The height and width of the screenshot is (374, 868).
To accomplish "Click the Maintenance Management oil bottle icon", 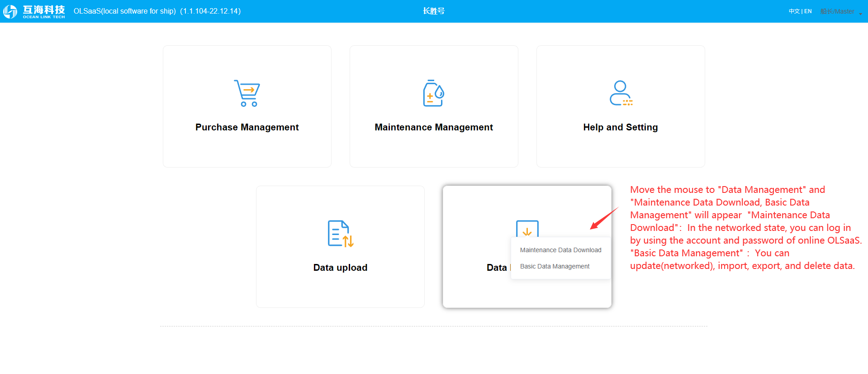I will click(x=434, y=93).
